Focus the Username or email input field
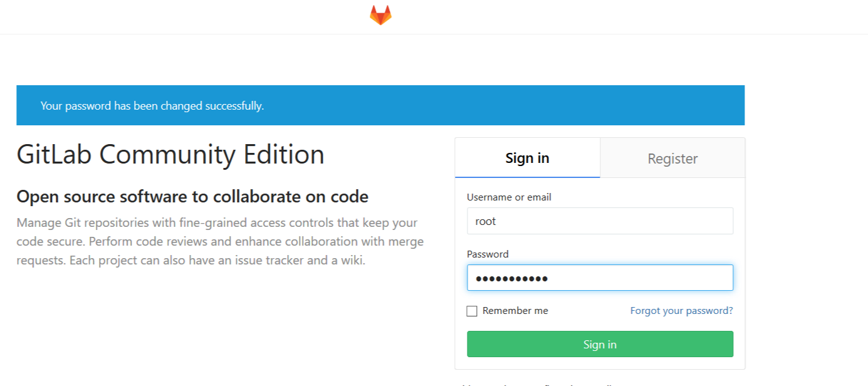This screenshot has width=868, height=386. point(600,221)
